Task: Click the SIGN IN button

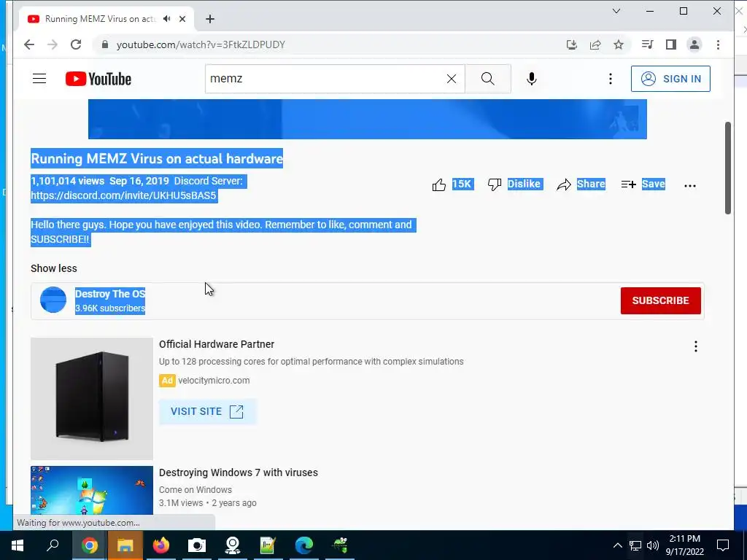Action: pyautogui.click(x=670, y=79)
